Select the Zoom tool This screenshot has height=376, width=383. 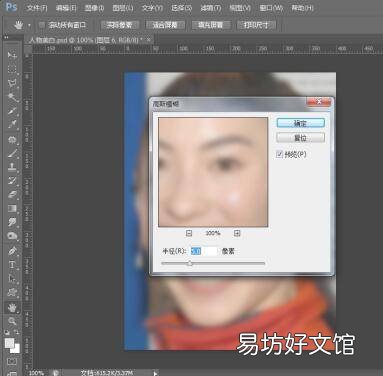[x=12, y=321]
